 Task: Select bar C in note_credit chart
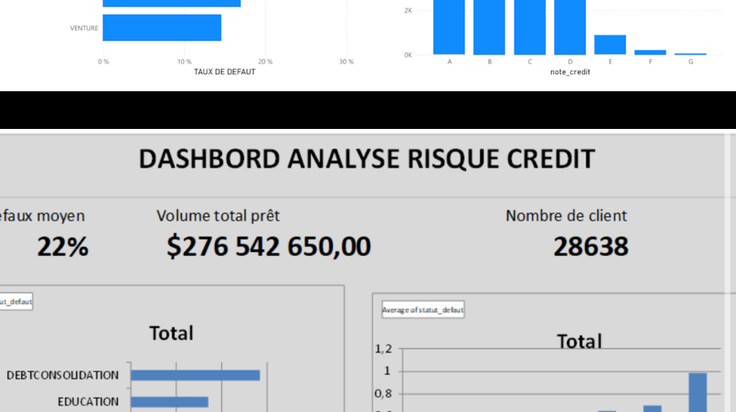(x=530, y=27)
